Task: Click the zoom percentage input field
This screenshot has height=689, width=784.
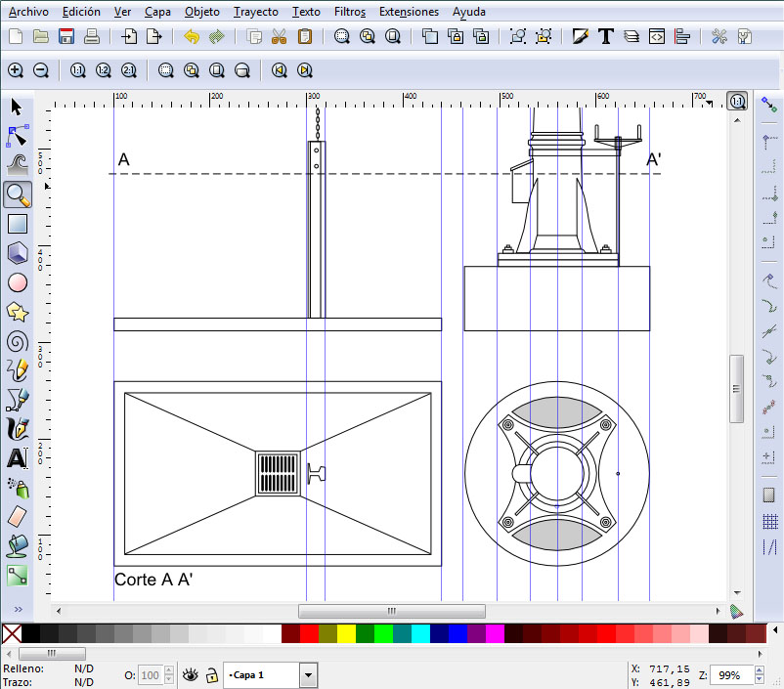Action: [x=733, y=674]
